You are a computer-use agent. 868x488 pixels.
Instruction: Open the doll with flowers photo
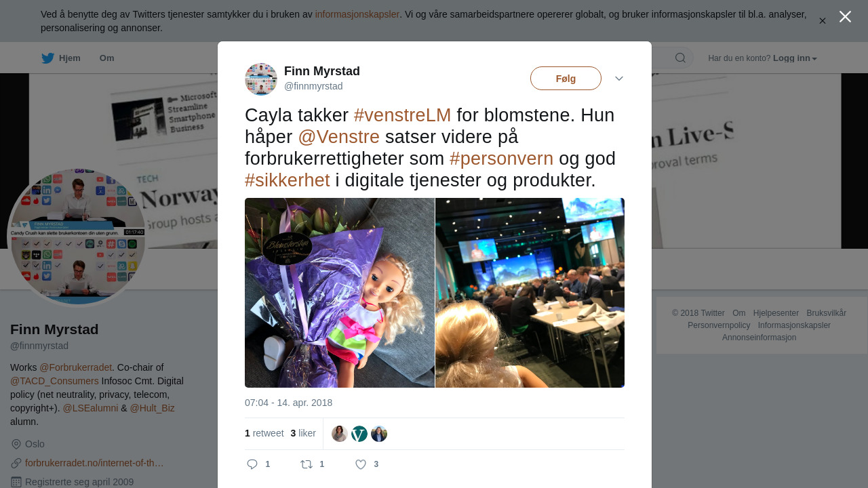tap(340, 293)
